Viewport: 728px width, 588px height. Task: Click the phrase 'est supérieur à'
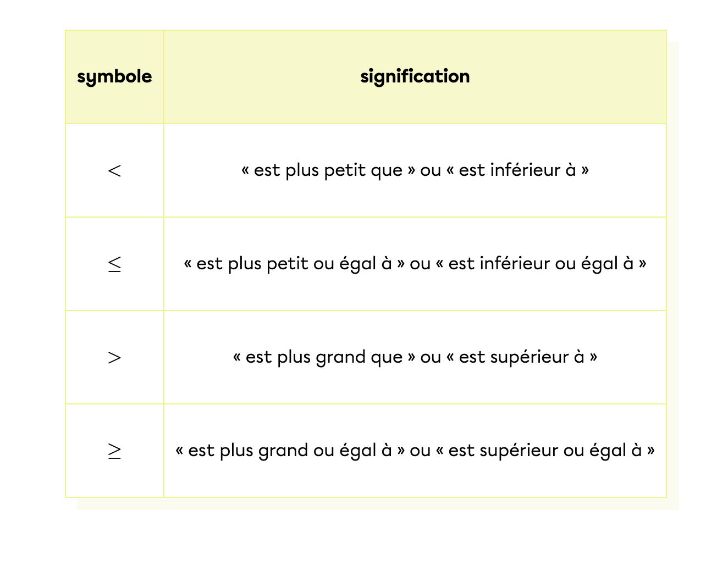[522, 357]
